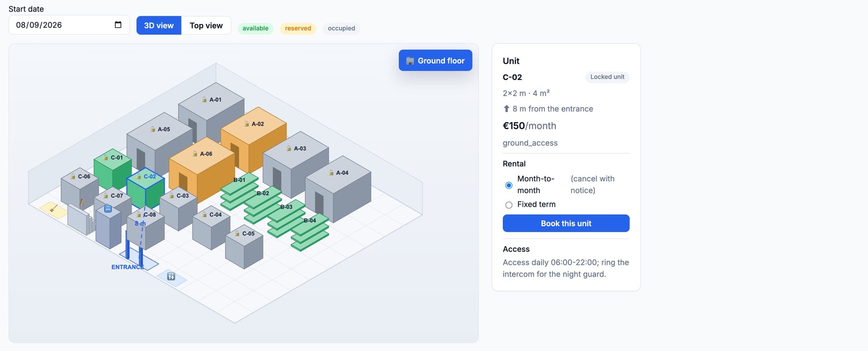Open the calendar picker icon in Start date
The image size is (868, 351).
point(118,25)
